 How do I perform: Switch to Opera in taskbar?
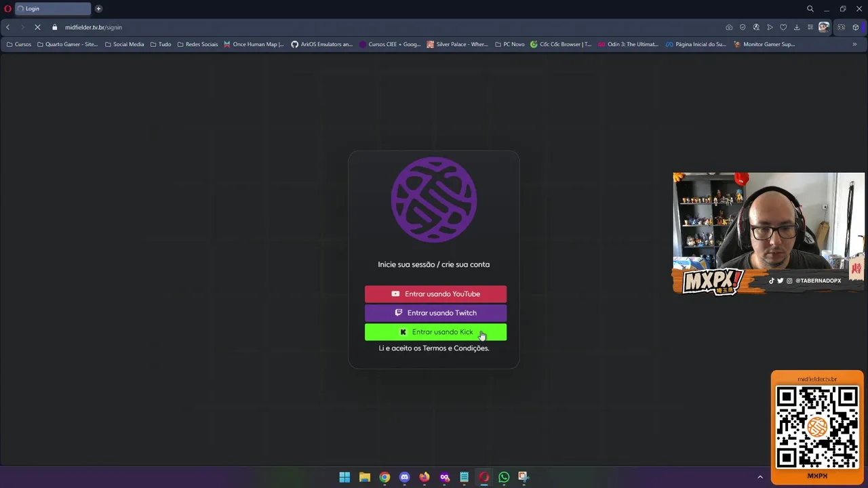[x=484, y=477]
